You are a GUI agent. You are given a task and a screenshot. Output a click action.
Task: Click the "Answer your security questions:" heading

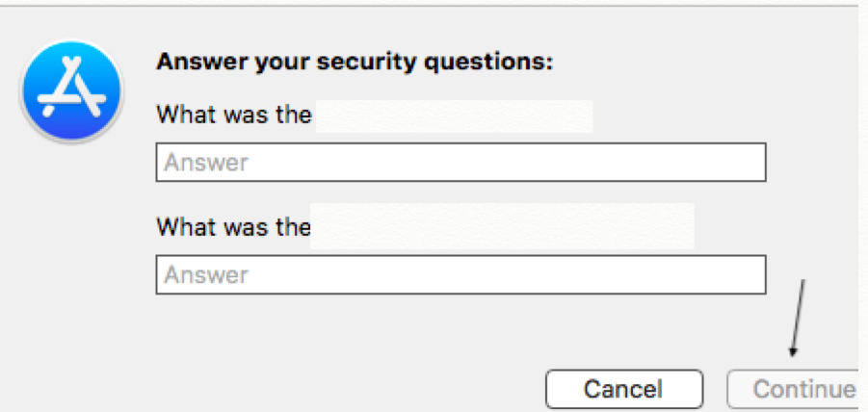point(355,64)
